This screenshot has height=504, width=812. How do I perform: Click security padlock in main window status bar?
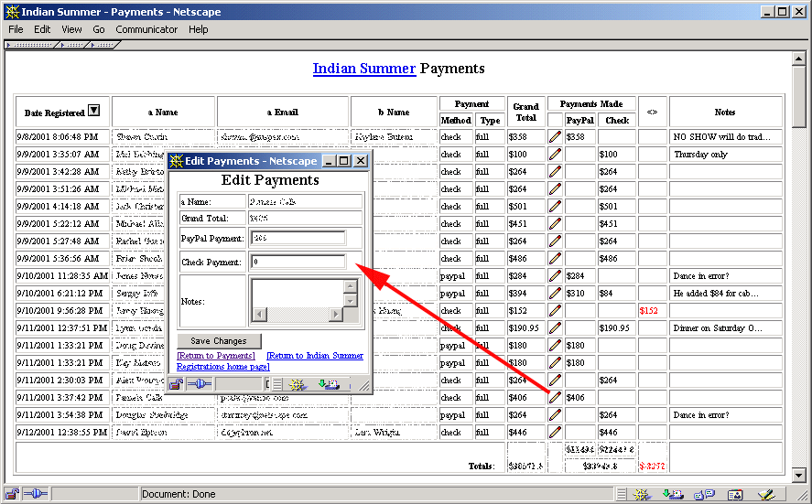13,494
